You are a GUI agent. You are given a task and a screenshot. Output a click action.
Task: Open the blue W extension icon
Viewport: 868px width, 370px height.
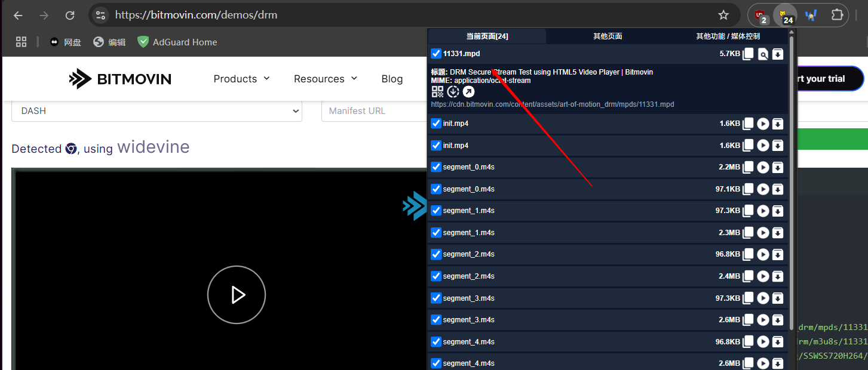coord(811,16)
